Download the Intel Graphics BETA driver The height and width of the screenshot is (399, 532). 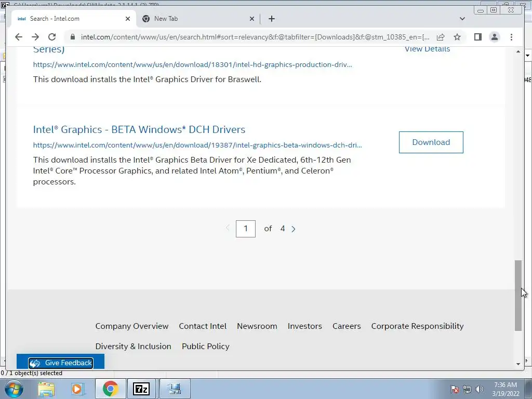click(431, 142)
